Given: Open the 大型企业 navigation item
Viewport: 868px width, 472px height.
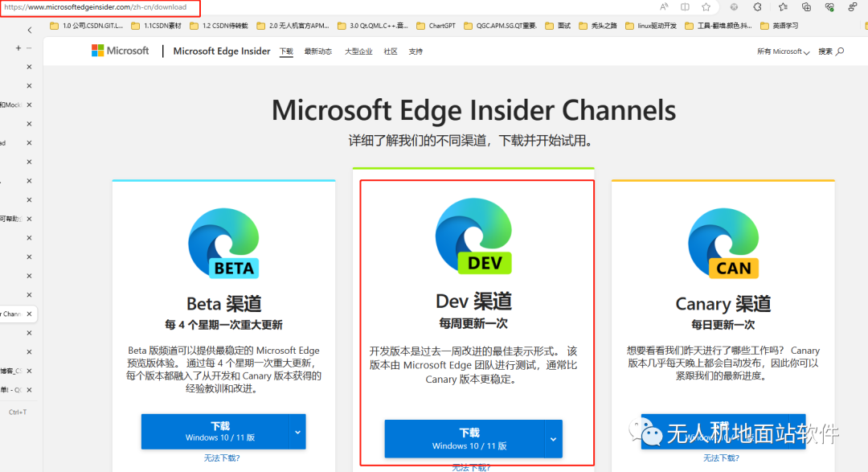Looking at the screenshot, I should (x=358, y=51).
